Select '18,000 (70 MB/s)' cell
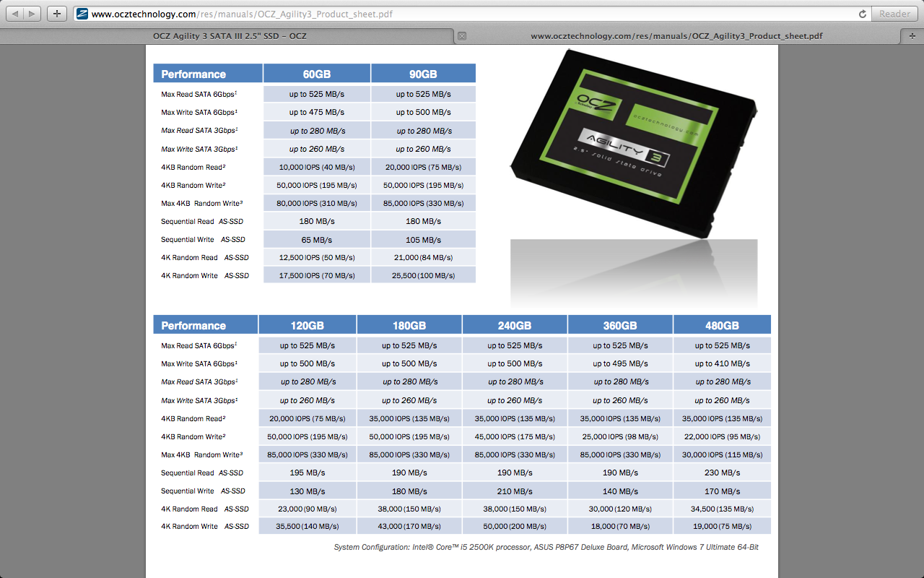 pos(620,527)
